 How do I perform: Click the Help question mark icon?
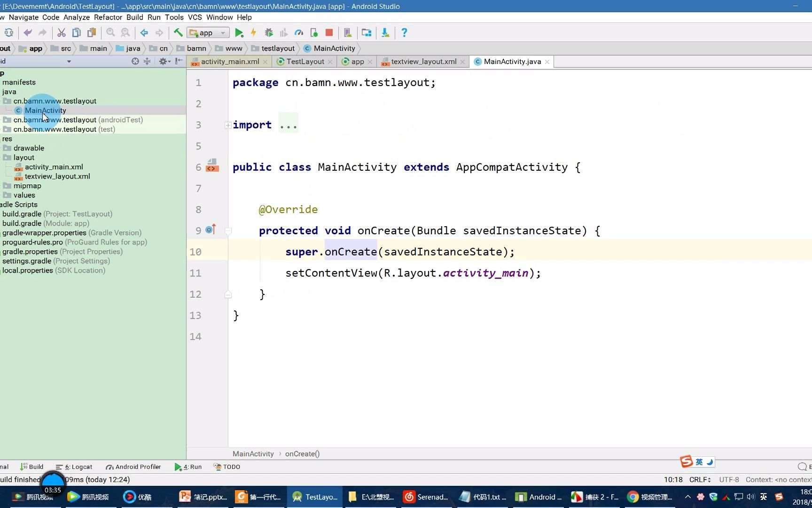click(x=404, y=33)
